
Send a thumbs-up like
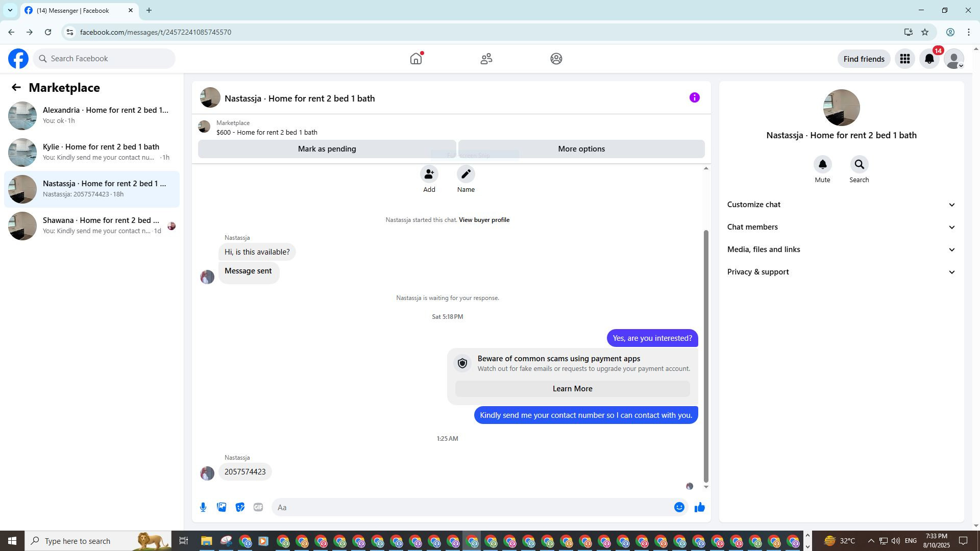coord(699,507)
